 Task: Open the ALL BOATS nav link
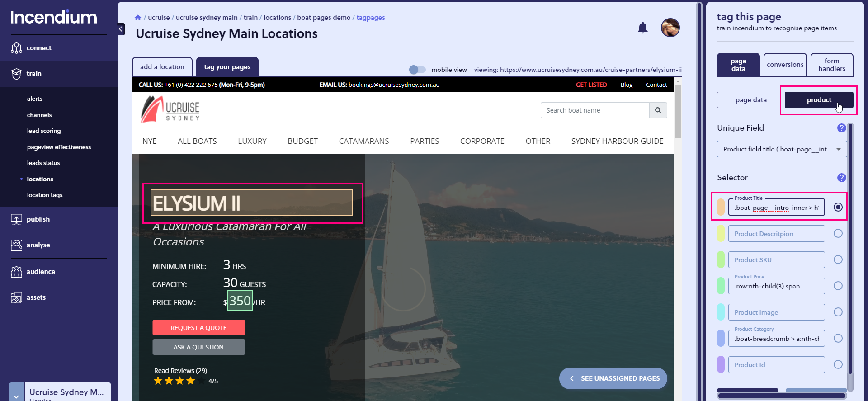[x=197, y=141]
